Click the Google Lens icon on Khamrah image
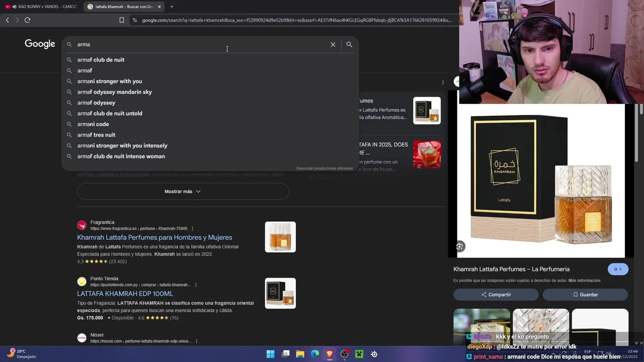 click(x=459, y=246)
